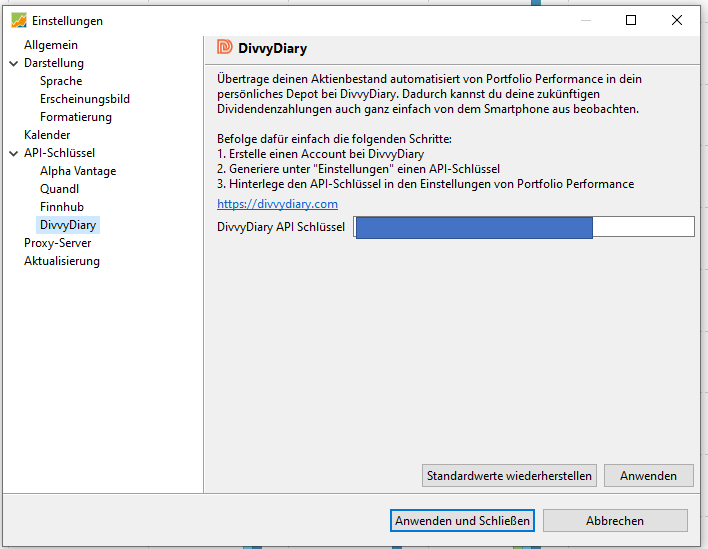This screenshot has height=549, width=708.
Task: Click the '3. Hinterlege den API-Schlüssel' line
Action: (x=426, y=184)
